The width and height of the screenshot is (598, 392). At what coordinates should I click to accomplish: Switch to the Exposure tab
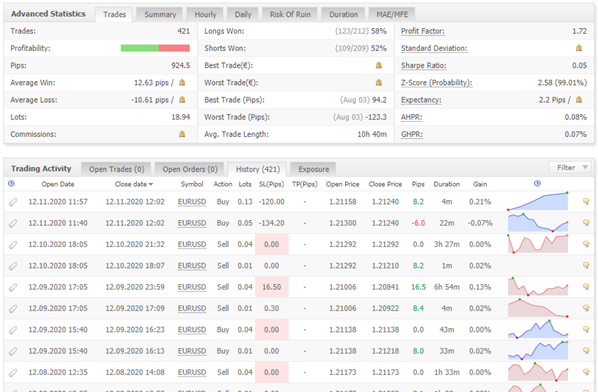313,169
